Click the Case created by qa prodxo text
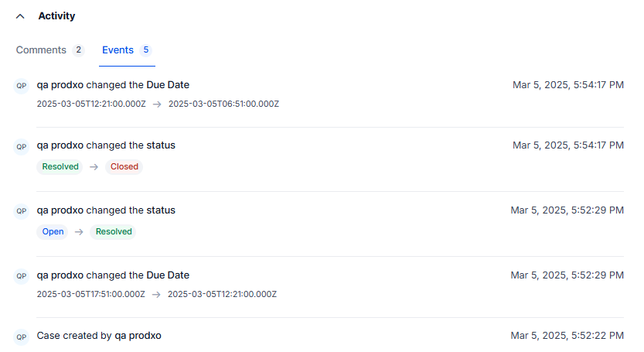 (x=99, y=336)
